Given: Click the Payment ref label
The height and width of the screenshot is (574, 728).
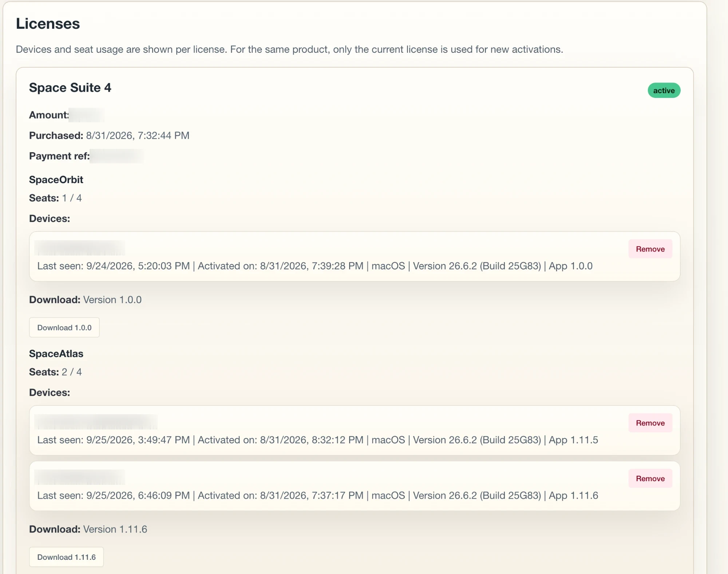Looking at the screenshot, I should [x=59, y=156].
